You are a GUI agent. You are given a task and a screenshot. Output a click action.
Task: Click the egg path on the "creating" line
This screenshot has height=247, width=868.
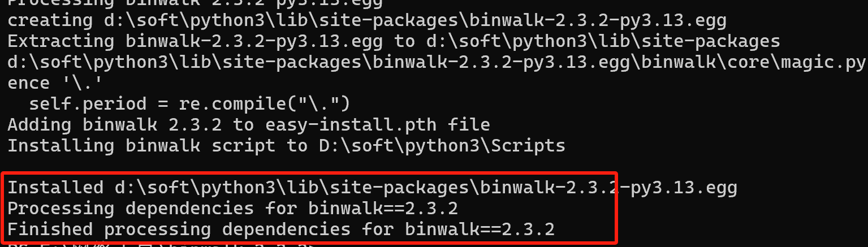point(415,21)
